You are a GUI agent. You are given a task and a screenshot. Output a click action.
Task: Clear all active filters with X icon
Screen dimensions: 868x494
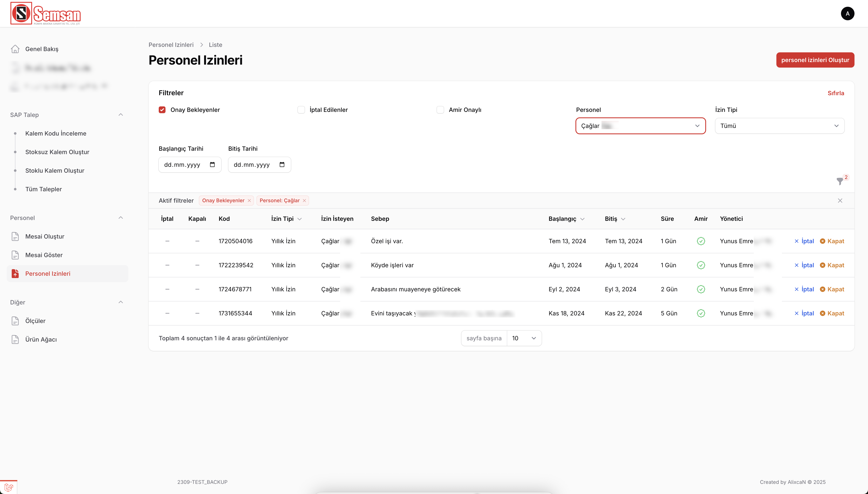pos(840,201)
